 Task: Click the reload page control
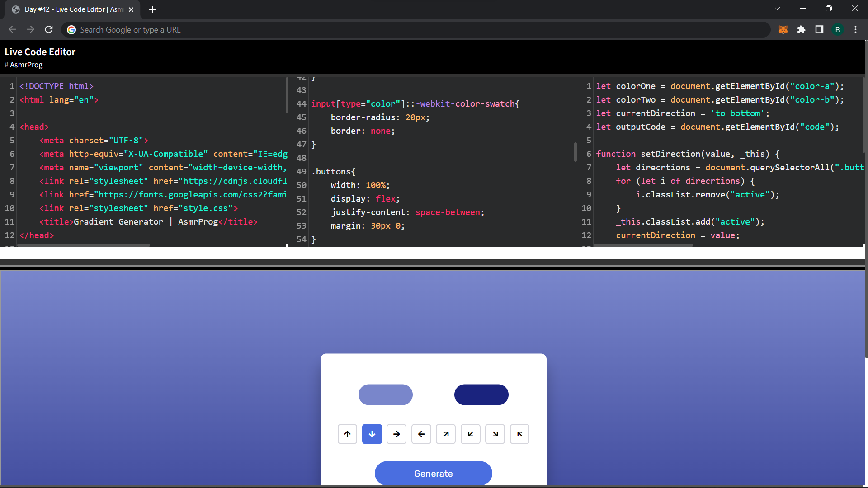[48, 29]
